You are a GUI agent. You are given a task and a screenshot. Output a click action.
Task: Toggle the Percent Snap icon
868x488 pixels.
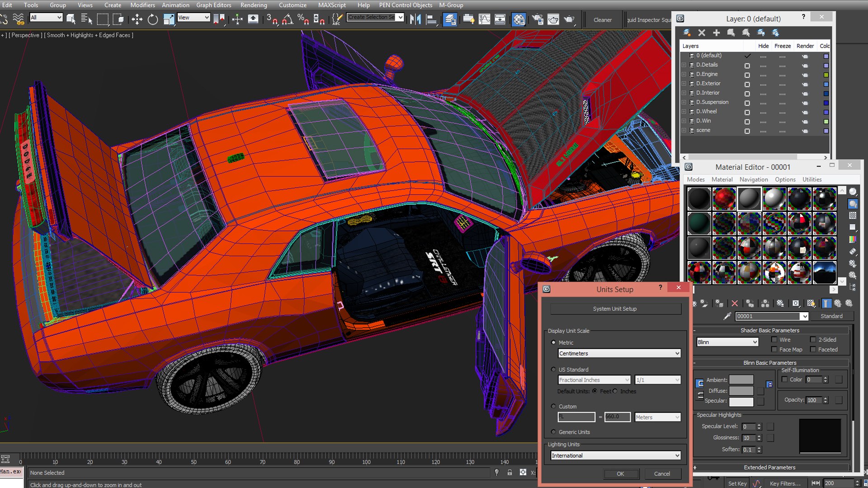pos(303,19)
